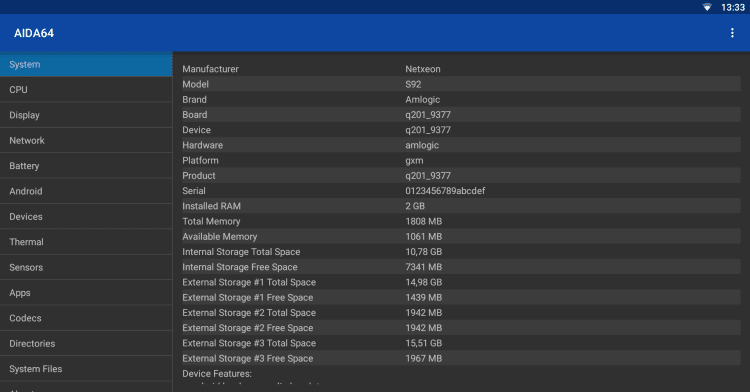
Task: Select the System category
Action: [x=86, y=65]
